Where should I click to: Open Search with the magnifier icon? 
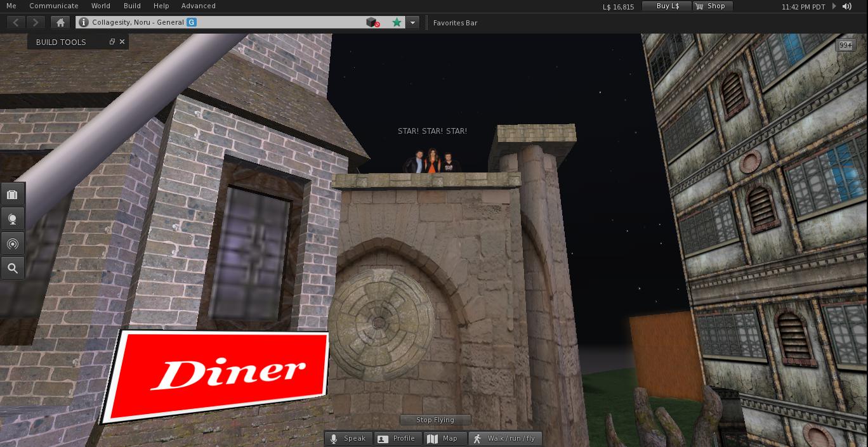(x=12, y=269)
